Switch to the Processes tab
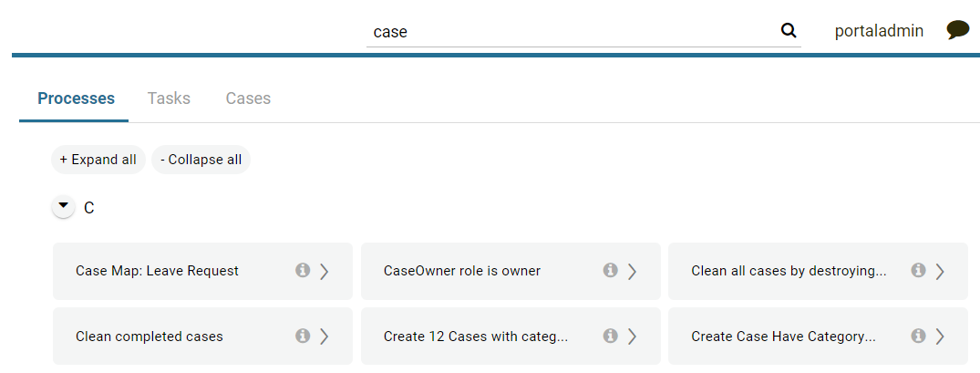 coord(77,98)
